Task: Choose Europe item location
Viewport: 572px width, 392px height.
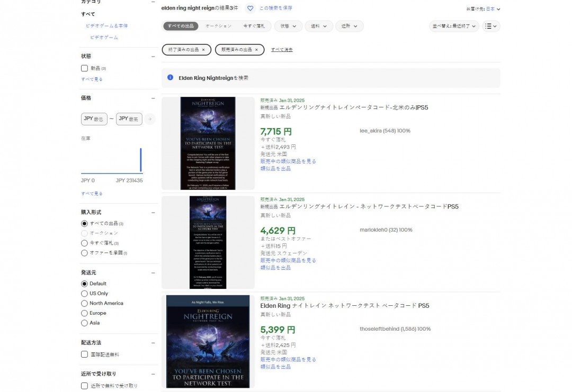Action: (x=84, y=313)
